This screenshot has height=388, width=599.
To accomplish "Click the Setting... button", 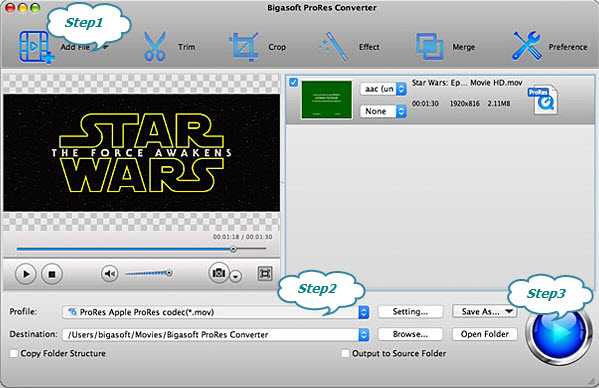I will [410, 312].
